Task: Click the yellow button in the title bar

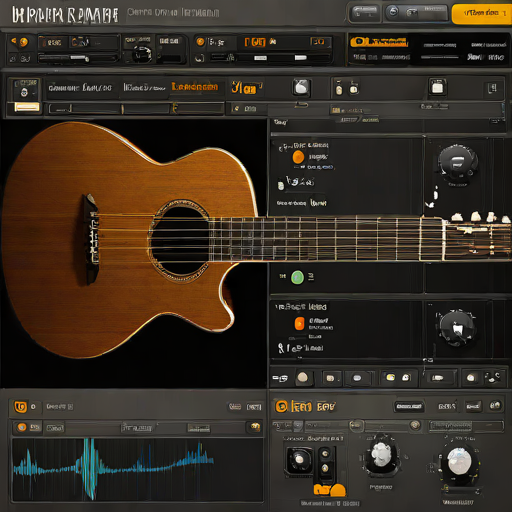Action: (481, 14)
